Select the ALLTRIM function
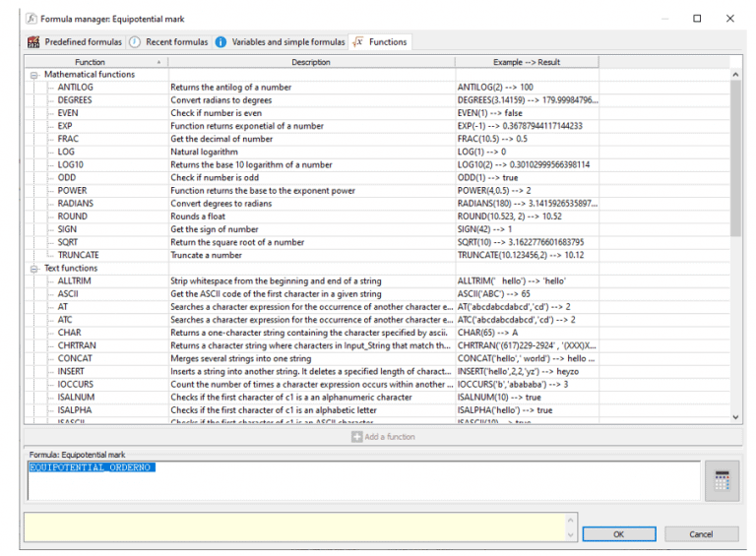This screenshot has width=756, height=556. click(74, 280)
